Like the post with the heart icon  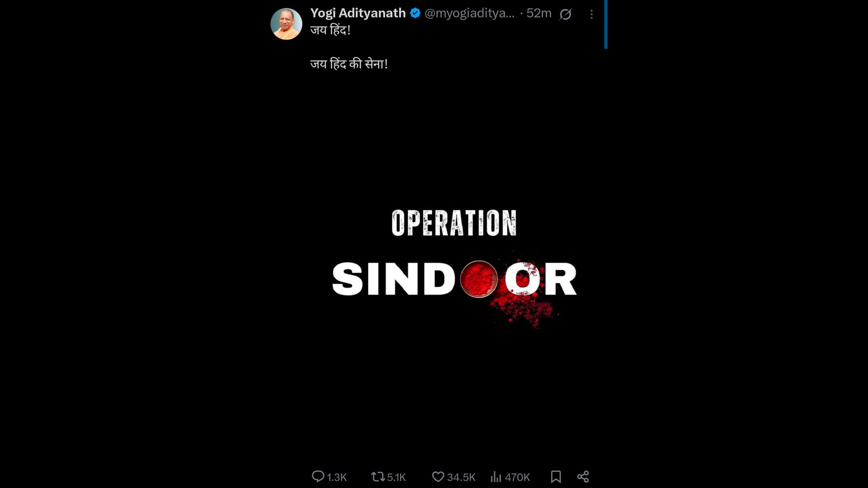tap(438, 477)
